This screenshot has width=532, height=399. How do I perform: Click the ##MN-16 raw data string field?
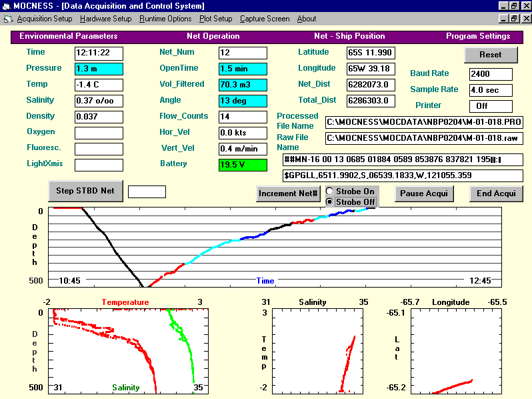[x=403, y=159]
